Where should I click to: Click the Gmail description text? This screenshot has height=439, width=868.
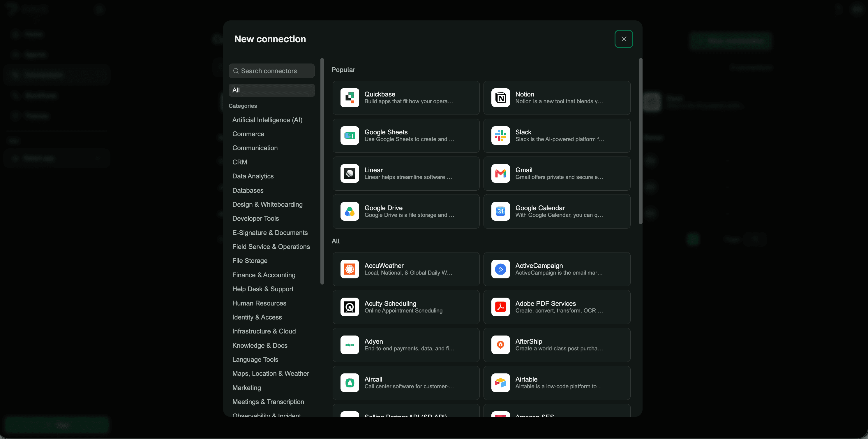(x=559, y=177)
